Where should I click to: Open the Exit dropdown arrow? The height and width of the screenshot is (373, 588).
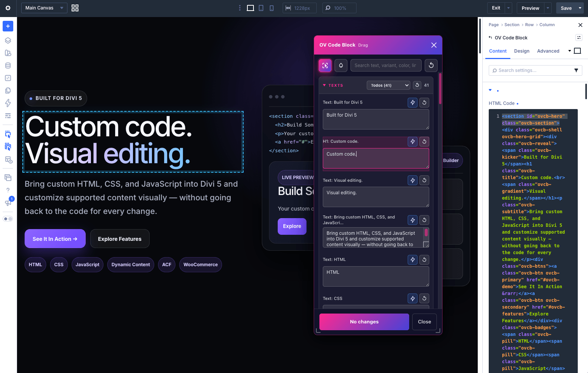point(509,8)
